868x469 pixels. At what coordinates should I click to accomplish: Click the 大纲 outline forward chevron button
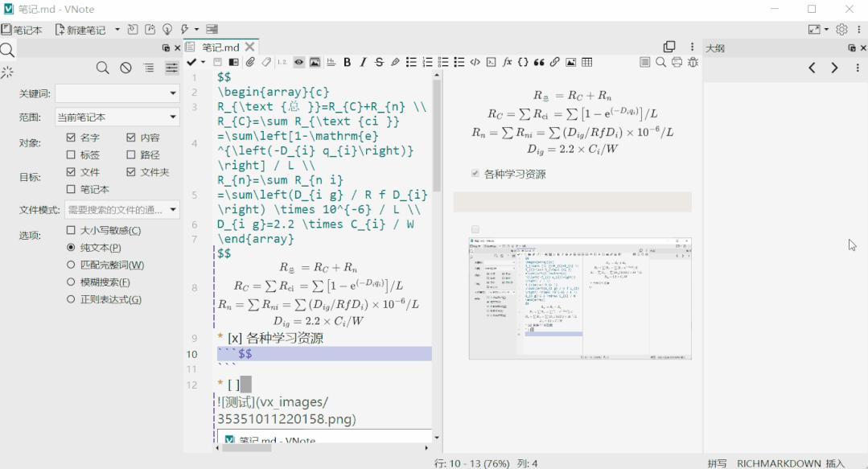(x=834, y=68)
